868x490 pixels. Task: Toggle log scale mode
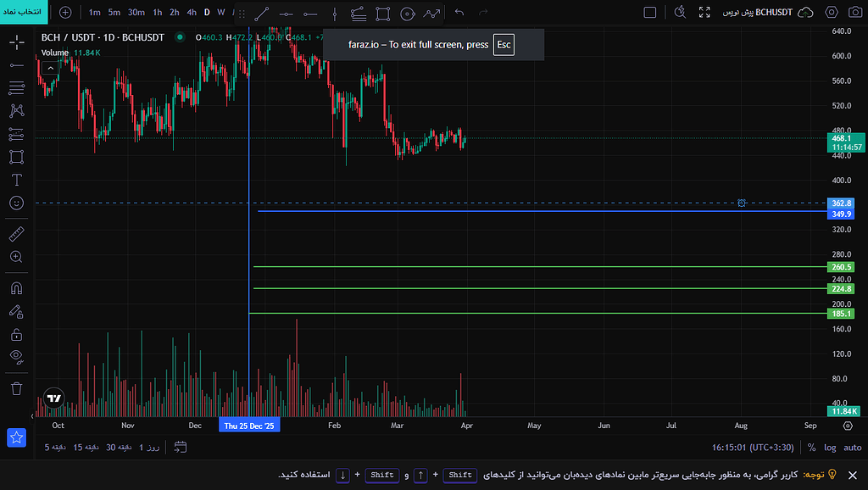[830, 448]
